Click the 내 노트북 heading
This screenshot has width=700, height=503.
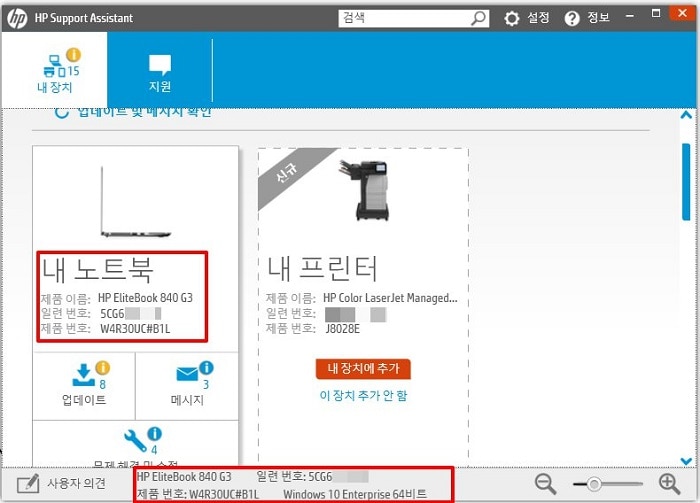click(x=97, y=270)
